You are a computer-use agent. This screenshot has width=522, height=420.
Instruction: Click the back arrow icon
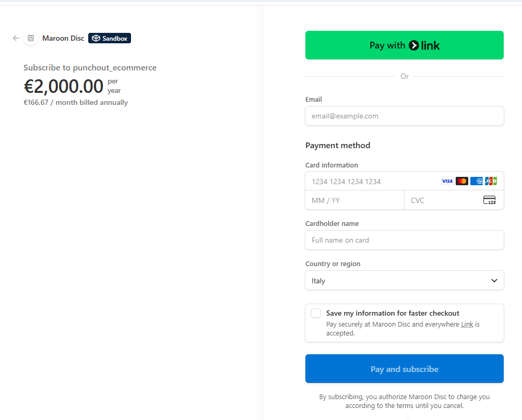[16, 38]
